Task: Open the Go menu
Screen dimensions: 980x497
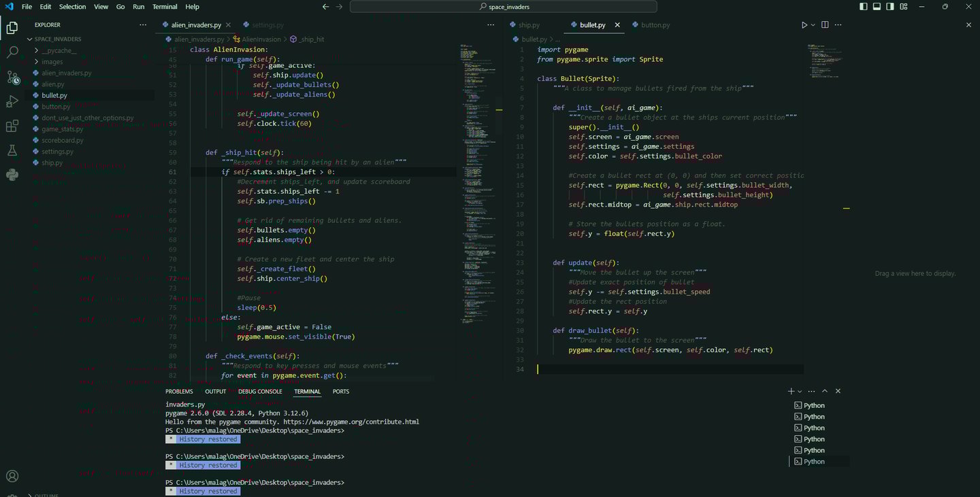Action: point(120,7)
